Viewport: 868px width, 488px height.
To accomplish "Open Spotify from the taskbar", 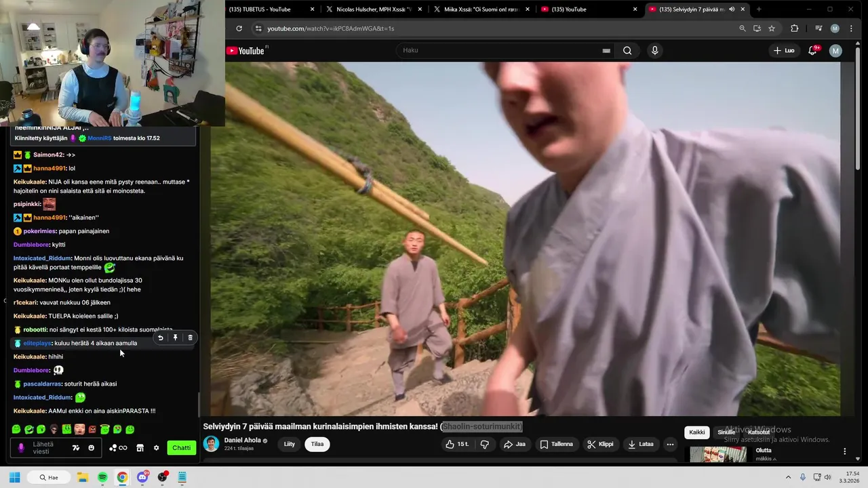I will click(x=102, y=477).
